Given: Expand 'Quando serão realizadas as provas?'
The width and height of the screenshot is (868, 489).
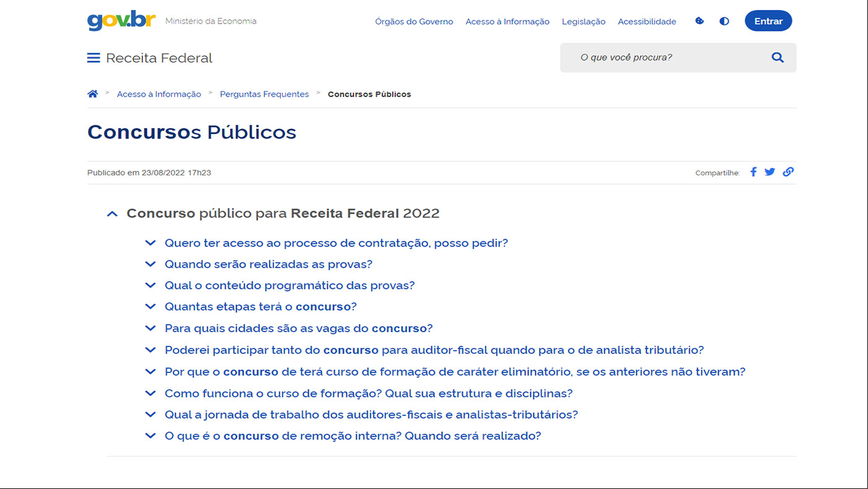Looking at the screenshot, I should pos(258,264).
